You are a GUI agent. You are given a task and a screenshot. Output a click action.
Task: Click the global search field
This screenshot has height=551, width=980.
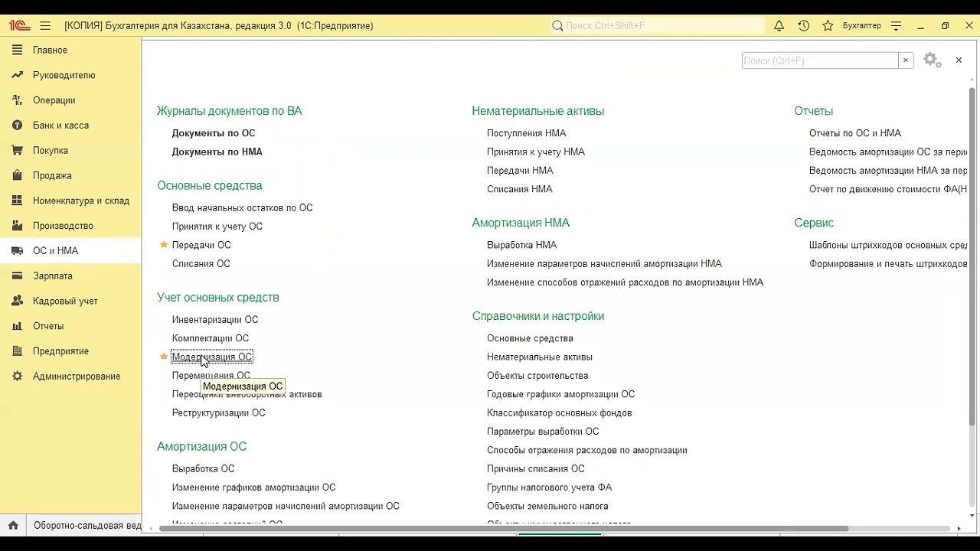click(x=657, y=25)
